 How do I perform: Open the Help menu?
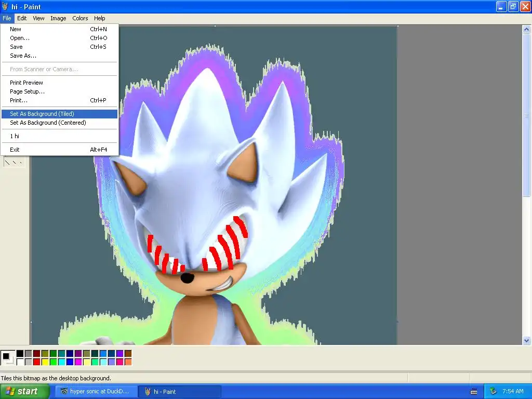[x=99, y=18]
